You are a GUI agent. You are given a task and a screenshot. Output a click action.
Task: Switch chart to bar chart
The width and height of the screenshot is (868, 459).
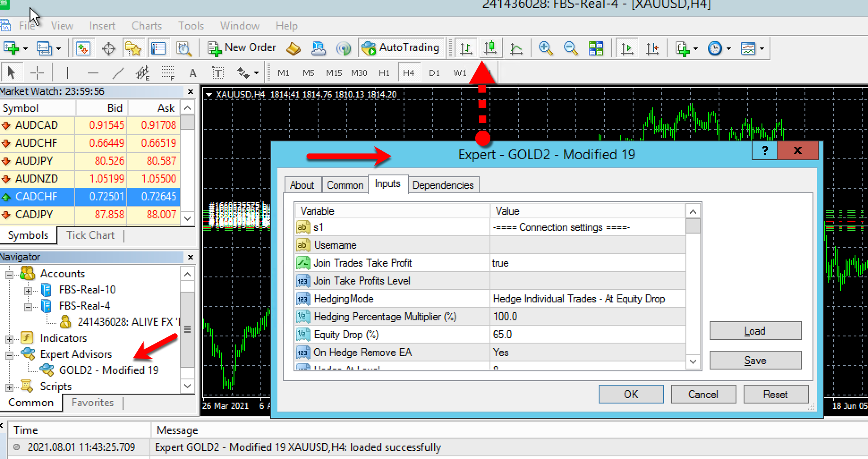pyautogui.click(x=466, y=48)
